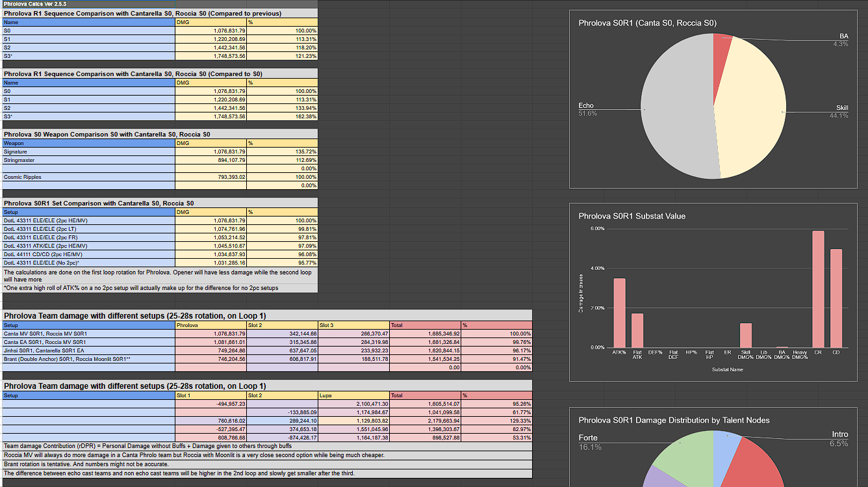Click the 637,647.05 Slot 2 cell
This screenshot has height=487, width=868.
[x=282, y=350]
